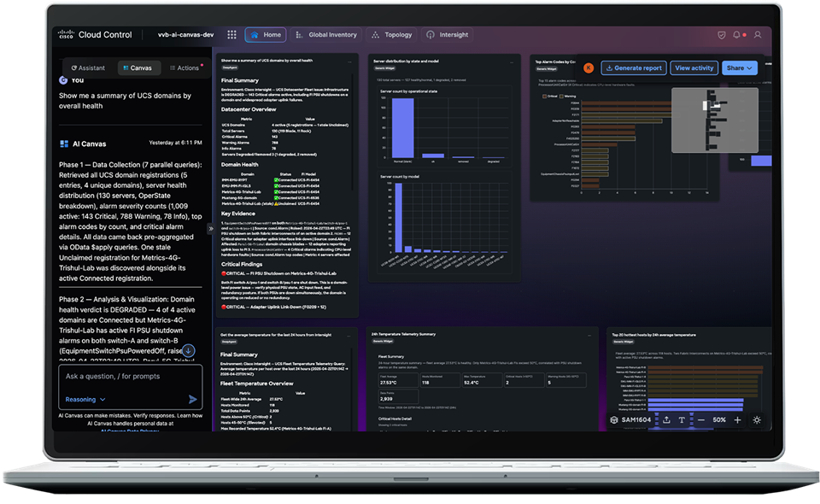This screenshot has width=820, height=504.
Task: Open options menu on the Server distribution card
Action: click(512, 62)
